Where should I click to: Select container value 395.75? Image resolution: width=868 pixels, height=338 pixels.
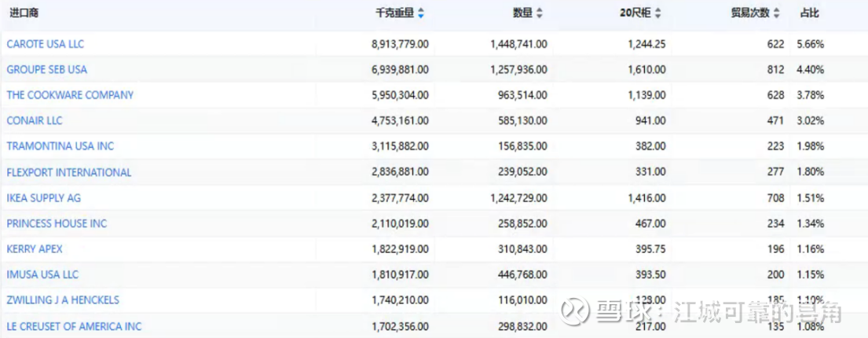(651, 249)
